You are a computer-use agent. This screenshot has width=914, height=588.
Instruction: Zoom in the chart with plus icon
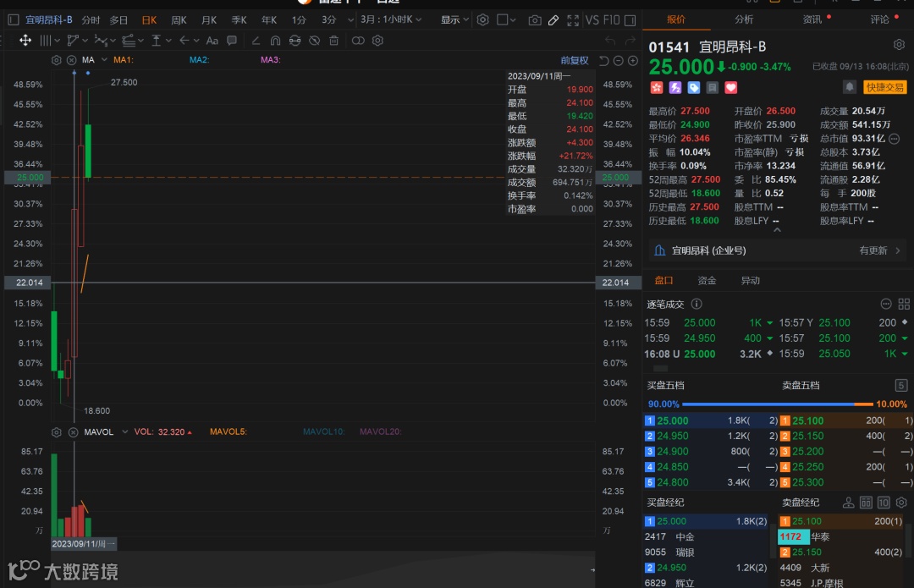point(633,61)
